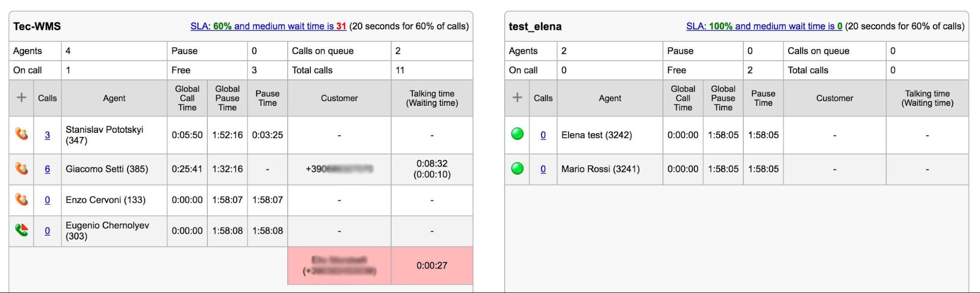The height and width of the screenshot is (293, 980).
Task: Click test_elena Pause Time column header
Action: (763, 98)
